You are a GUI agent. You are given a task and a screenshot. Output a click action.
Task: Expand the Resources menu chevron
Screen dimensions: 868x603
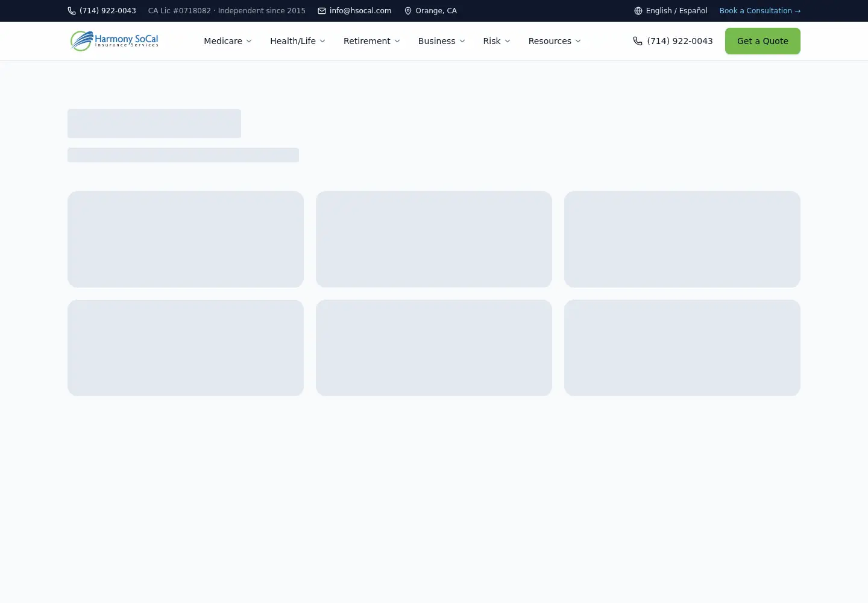tap(578, 41)
